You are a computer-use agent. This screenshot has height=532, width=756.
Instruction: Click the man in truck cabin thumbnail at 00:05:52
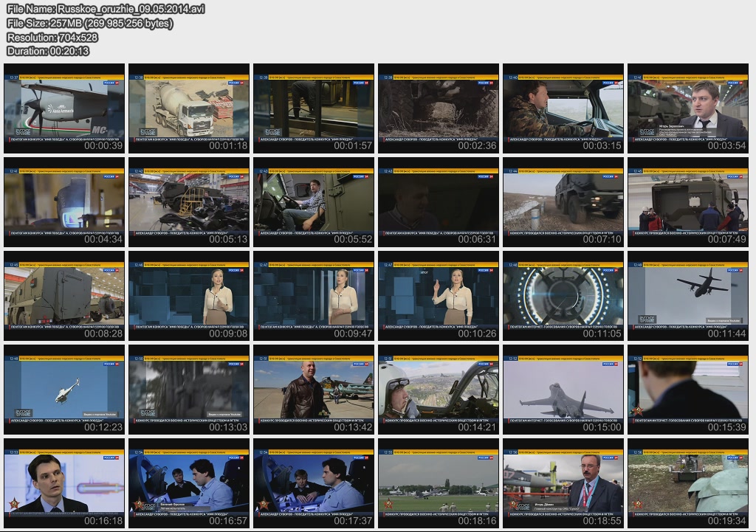pyautogui.click(x=314, y=202)
